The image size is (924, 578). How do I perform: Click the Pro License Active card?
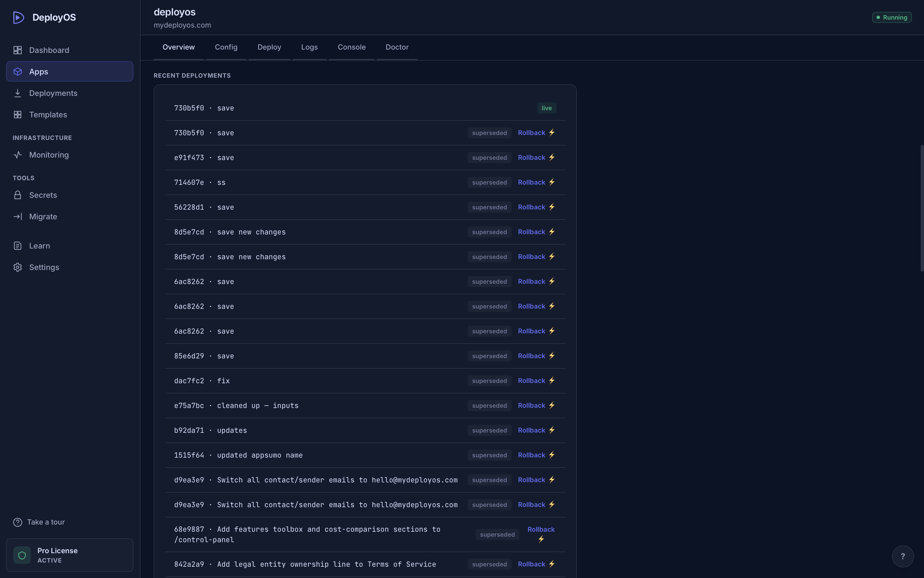coord(70,555)
